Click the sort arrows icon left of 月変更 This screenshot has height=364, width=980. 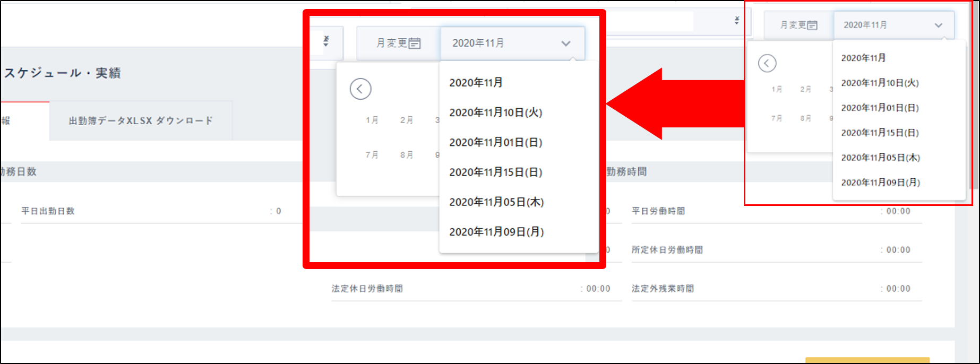pyautogui.click(x=326, y=41)
